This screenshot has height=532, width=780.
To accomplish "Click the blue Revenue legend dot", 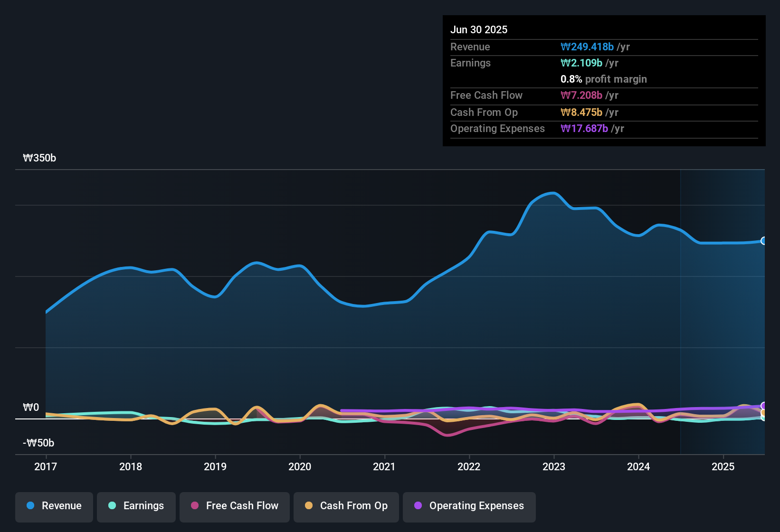I will coord(30,505).
